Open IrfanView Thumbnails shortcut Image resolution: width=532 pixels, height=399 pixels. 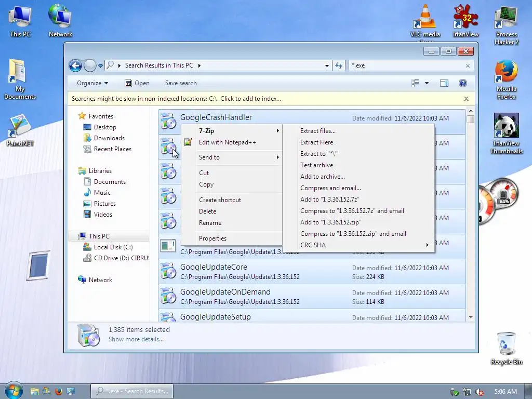[x=506, y=134]
